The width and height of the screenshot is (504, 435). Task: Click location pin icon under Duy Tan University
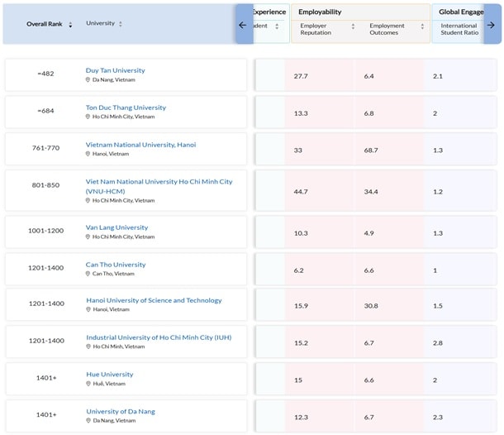pyautogui.click(x=88, y=80)
